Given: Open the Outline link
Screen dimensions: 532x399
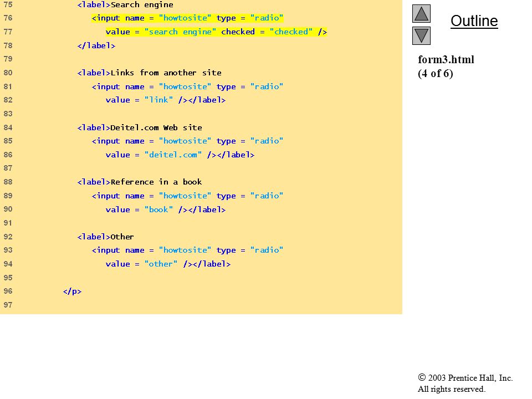Looking at the screenshot, I should [474, 21].
